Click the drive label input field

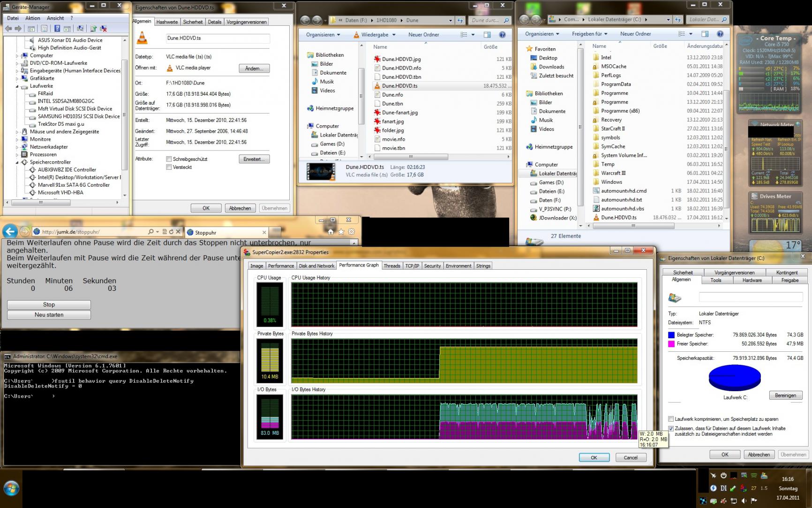tap(750, 297)
